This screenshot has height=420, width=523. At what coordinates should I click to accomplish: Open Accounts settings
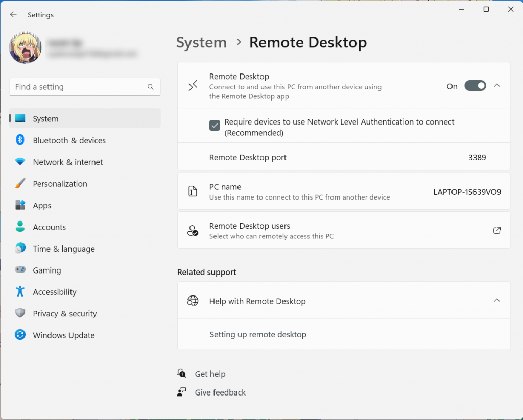click(85, 227)
